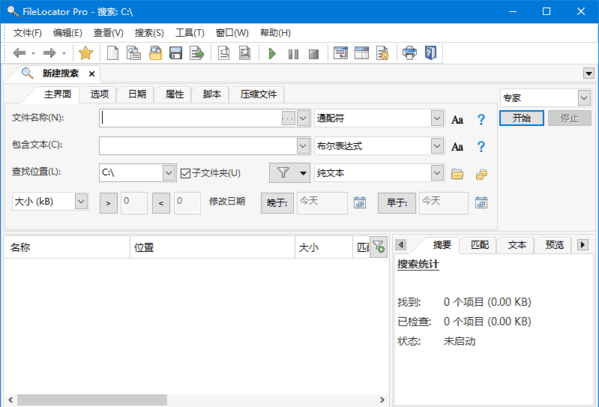Image resolution: width=599 pixels, height=407 pixels.
Task: Open calendar picker for 早于 date
Action: pos(481,202)
